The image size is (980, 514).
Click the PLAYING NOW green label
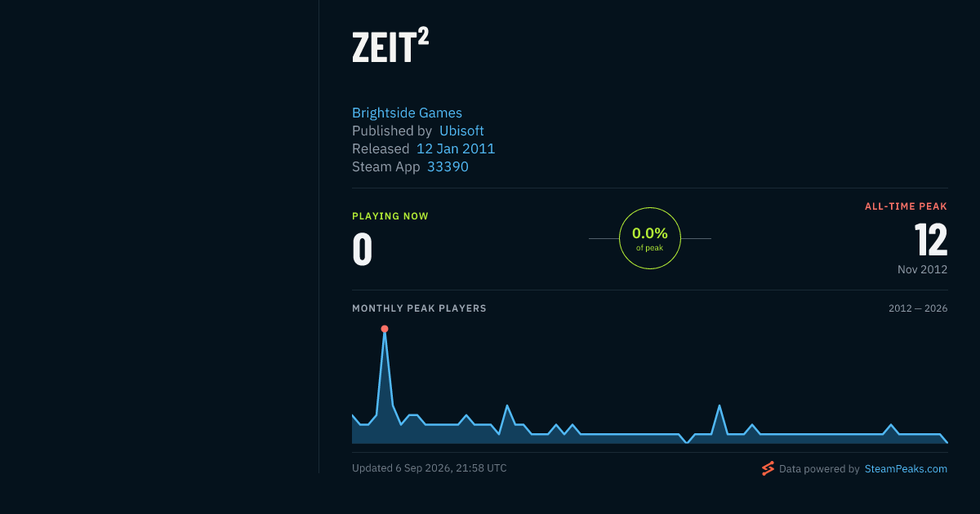point(390,216)
